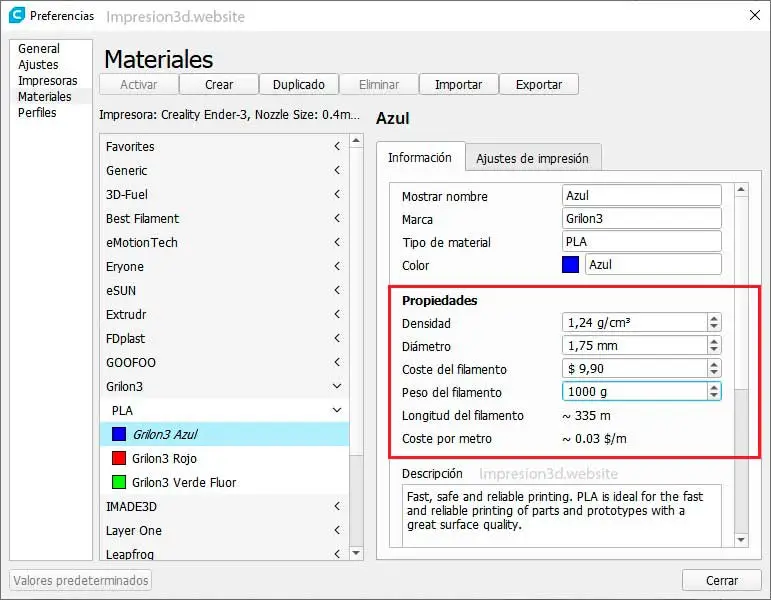Click the material list scroll up arrow
771x600 pixels.
[x=356, y=141]
